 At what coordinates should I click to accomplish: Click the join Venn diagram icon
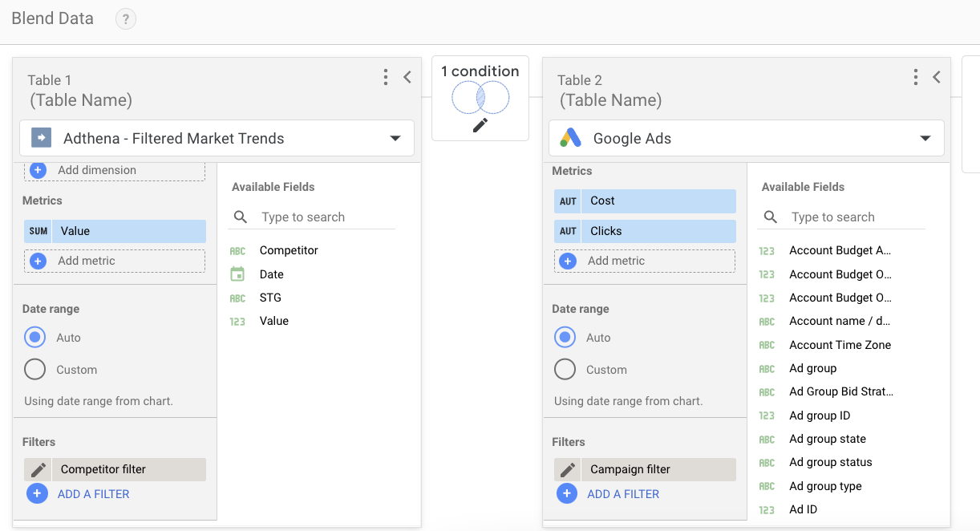(x=480, y=98)
